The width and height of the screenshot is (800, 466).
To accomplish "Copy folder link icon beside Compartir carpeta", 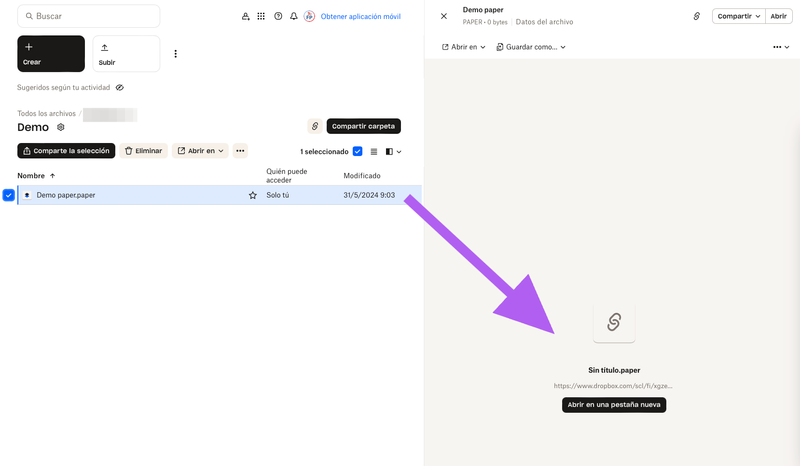I will tap(315, 126).
